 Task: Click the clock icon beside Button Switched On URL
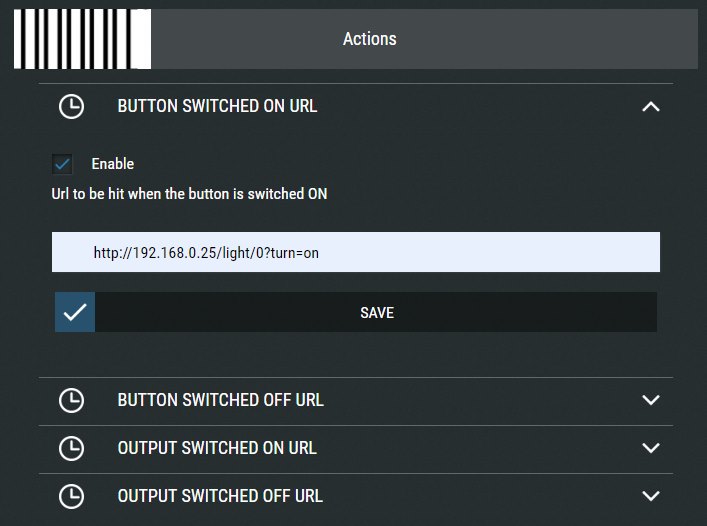tap(71, 106)
